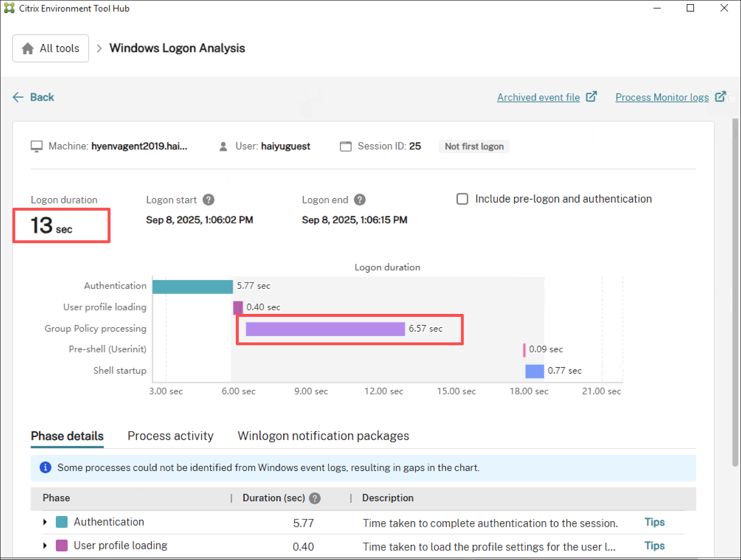
Task: Click the back arrow icon
Action: tap(18, 97)
